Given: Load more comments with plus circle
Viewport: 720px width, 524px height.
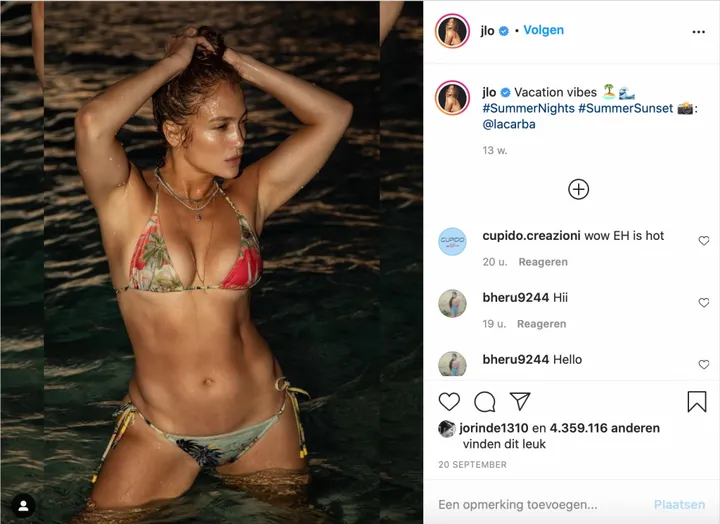Looking at the screenshot, I should point(579,189).
